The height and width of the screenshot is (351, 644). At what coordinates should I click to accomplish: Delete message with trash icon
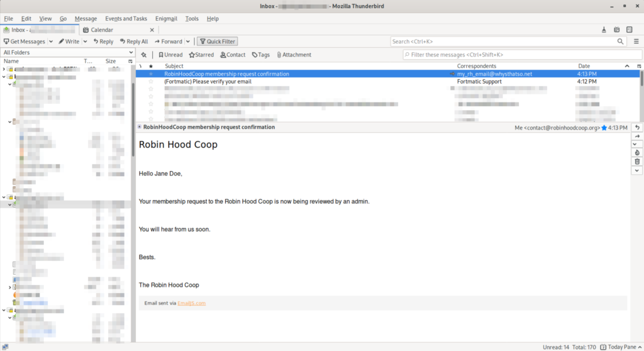[x=637, y=162]
